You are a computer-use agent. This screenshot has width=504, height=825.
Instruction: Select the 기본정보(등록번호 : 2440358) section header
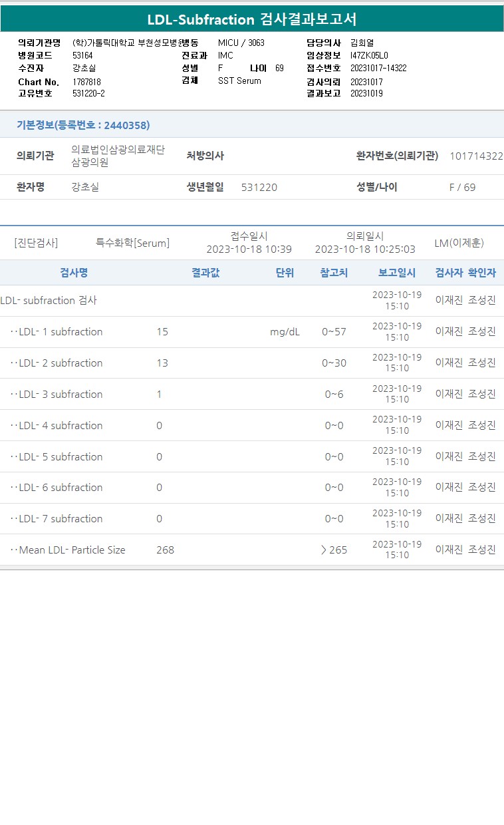[x=83, y=125]
